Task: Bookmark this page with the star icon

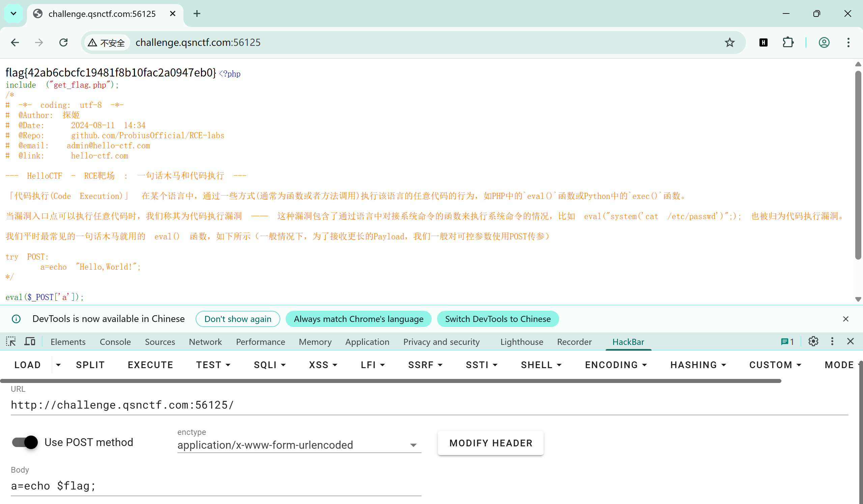Action: [x=729, y=42]
